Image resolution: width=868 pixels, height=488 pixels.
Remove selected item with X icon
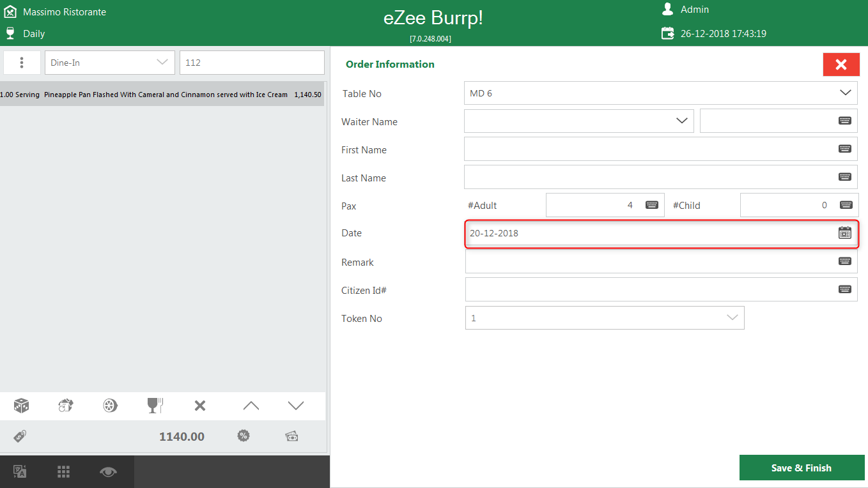click(200, 406)
